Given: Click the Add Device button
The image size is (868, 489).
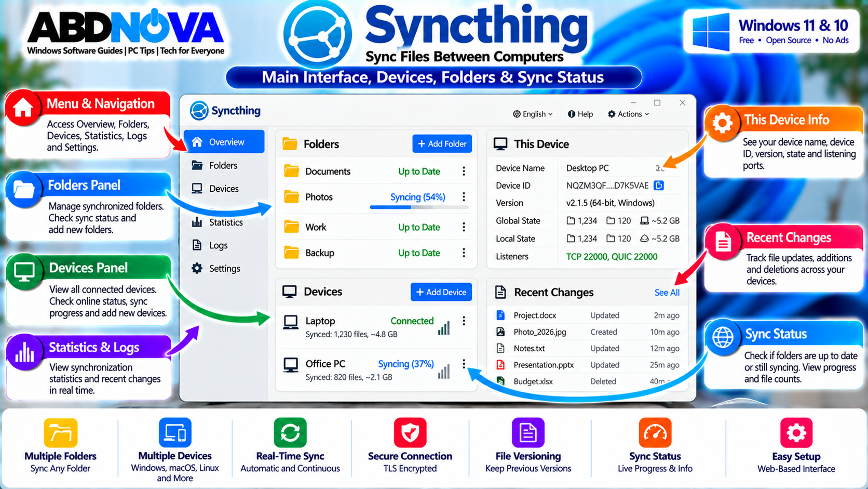Looking at the screenshot, I should (441, 292).
